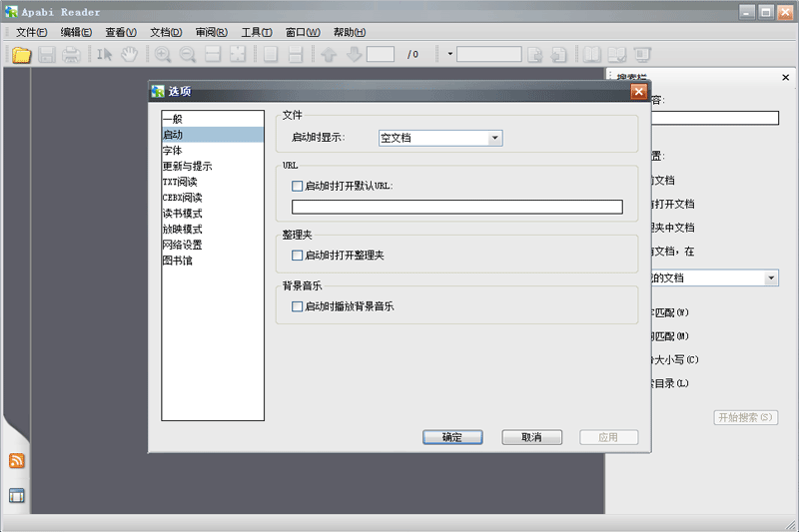Enable 启动时播放背景音乐 checkbox
The image size is (799, 532).
click(x=297, y=306)
